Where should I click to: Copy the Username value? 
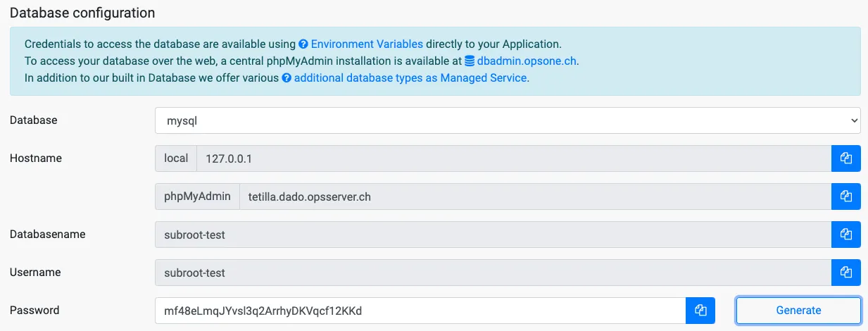846,273
